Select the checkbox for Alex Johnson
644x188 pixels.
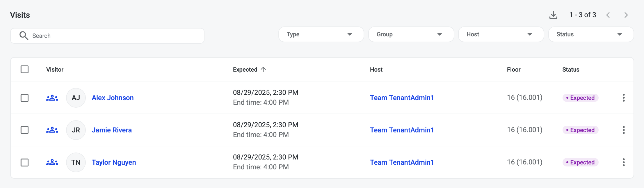point(25,98)
